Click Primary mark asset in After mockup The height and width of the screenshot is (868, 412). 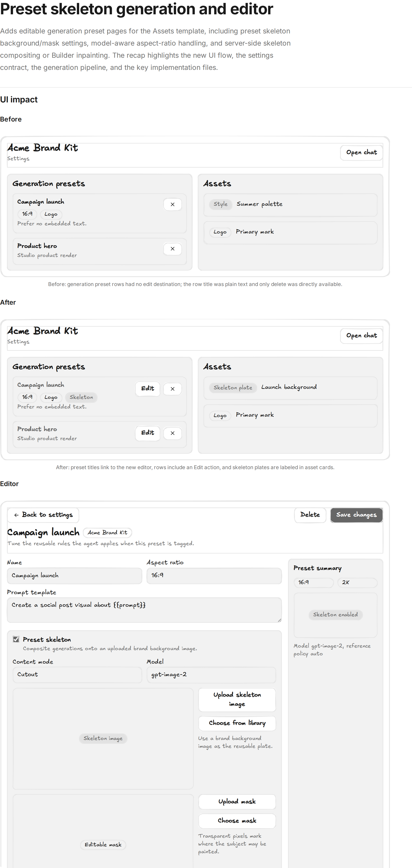pyautogui.click(x=290, y=416)
